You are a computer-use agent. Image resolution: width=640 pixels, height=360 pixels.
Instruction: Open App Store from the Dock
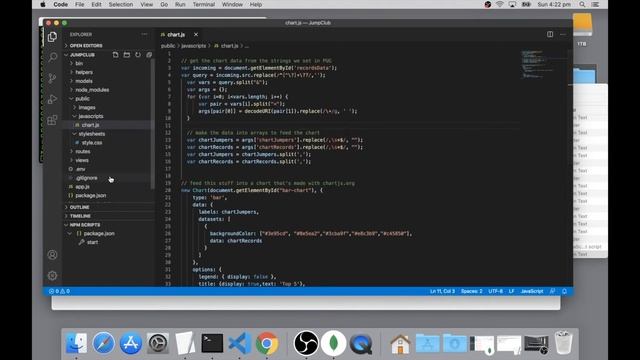click(x=131, y=343)
